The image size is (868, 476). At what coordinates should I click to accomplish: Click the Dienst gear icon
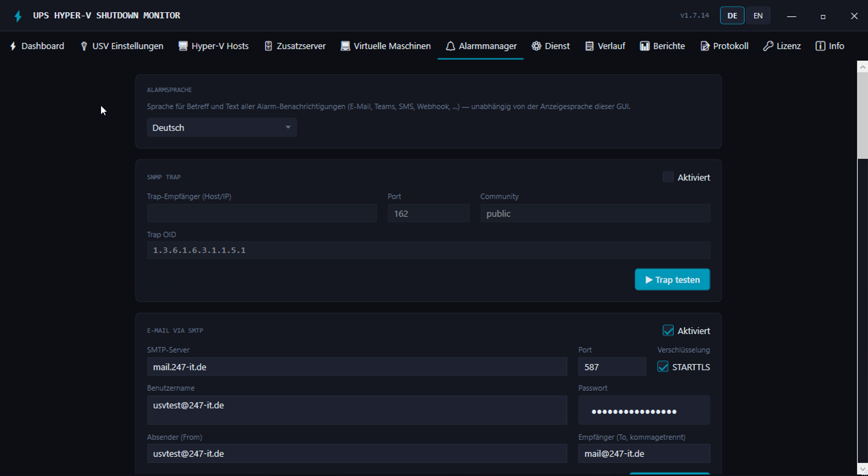[x=536, y=46]
